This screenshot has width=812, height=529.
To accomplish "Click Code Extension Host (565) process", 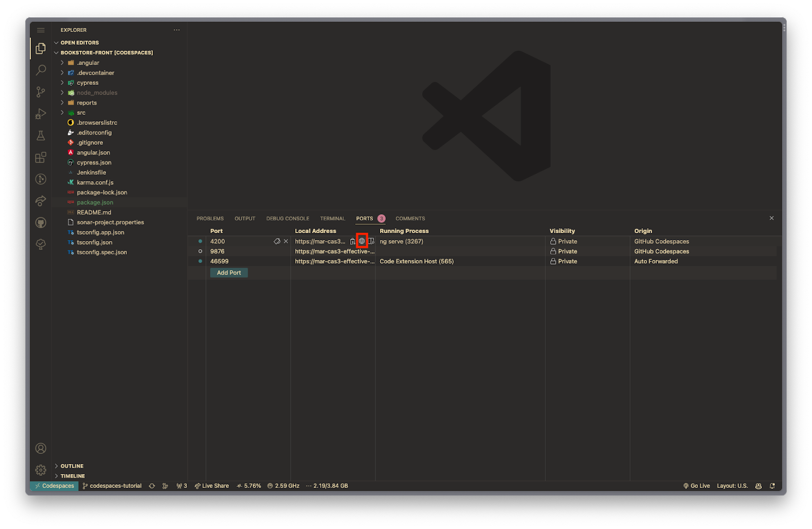I will coord(417,261).
